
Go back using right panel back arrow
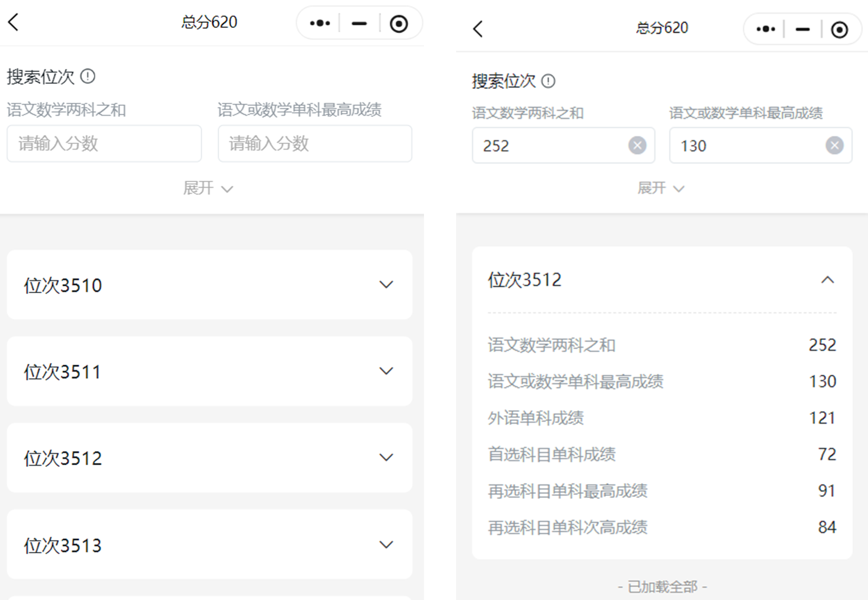click(x=478, y=29)
